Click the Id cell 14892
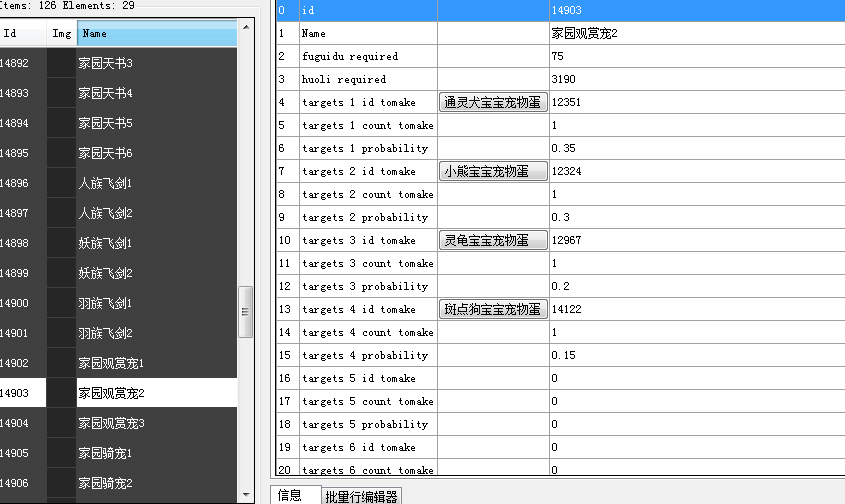This screenshot has width=845, height=504. (x=23, y=63)
